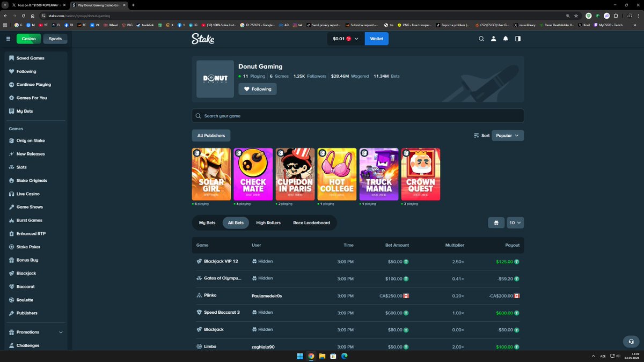The width and height of the screenshot is (644, 362).
Task: Open the Solar Girl game thumbnail
Action: (x=211, y=174)
